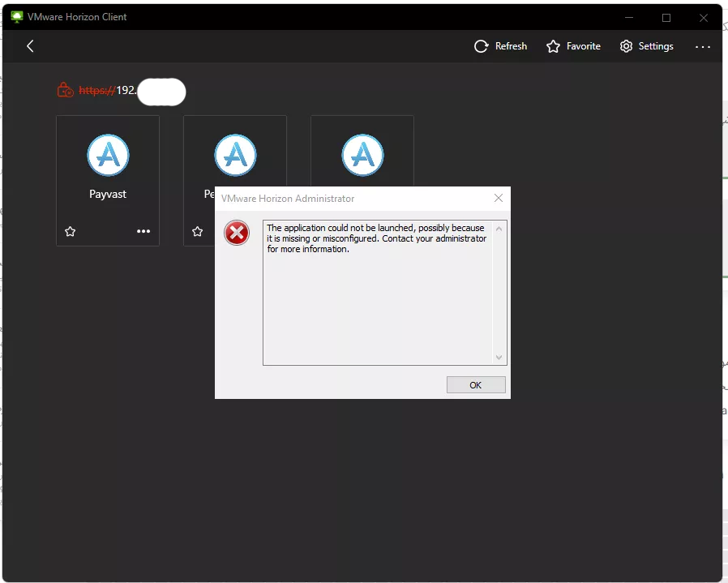
Task: Mark Payvast as favorite with star
Action: [70, 231]
